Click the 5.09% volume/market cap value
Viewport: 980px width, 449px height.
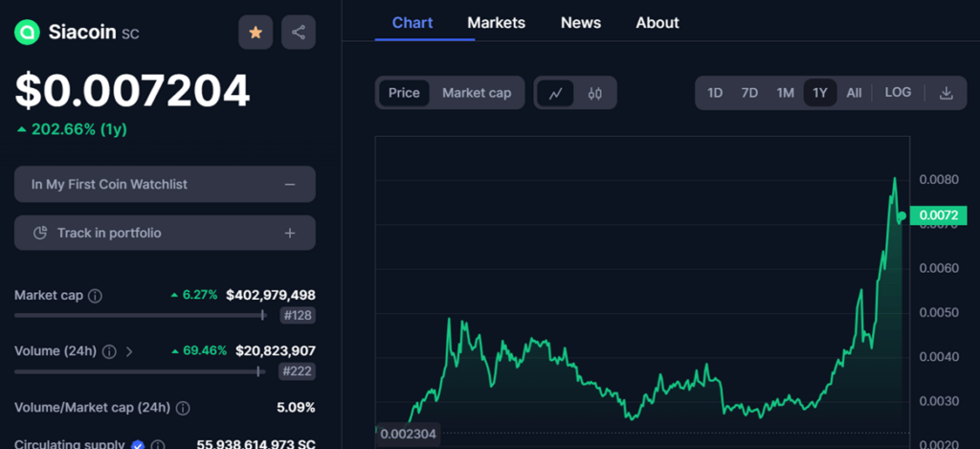click(x=297, y=408)
